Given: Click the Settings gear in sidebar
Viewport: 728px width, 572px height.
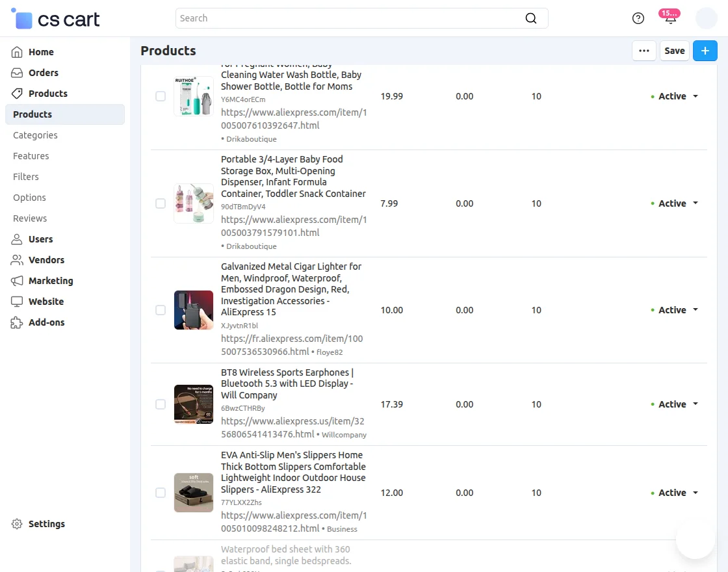Looking at the screenshot, I should [x=17, y=524].
